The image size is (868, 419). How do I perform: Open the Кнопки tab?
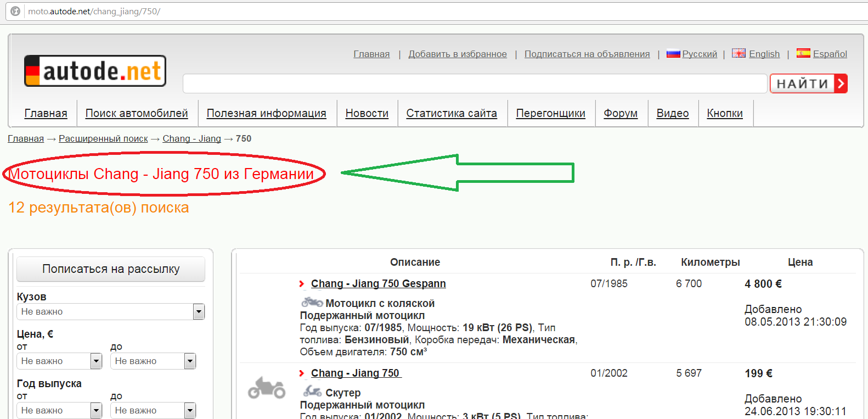click(x=725, y=113)
